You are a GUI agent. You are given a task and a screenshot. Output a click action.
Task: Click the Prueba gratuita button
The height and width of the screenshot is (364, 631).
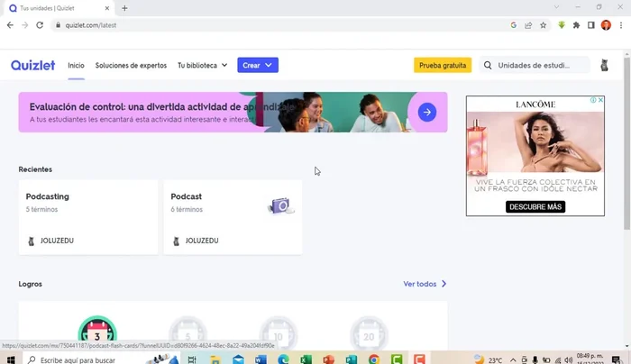pos(443,65)
